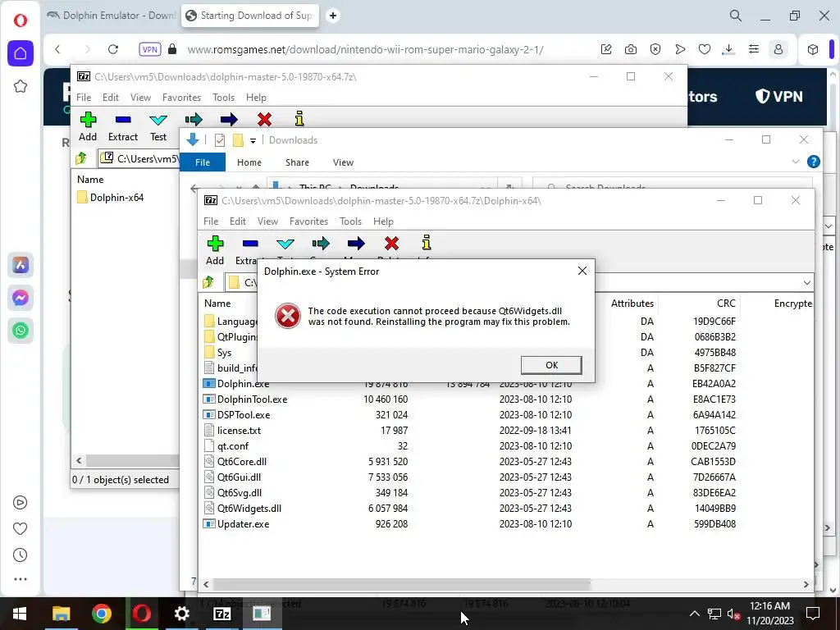Screen dimensions: 840x630
Task: Open Messenger in Opera sidebar
Action: point(21,297)
